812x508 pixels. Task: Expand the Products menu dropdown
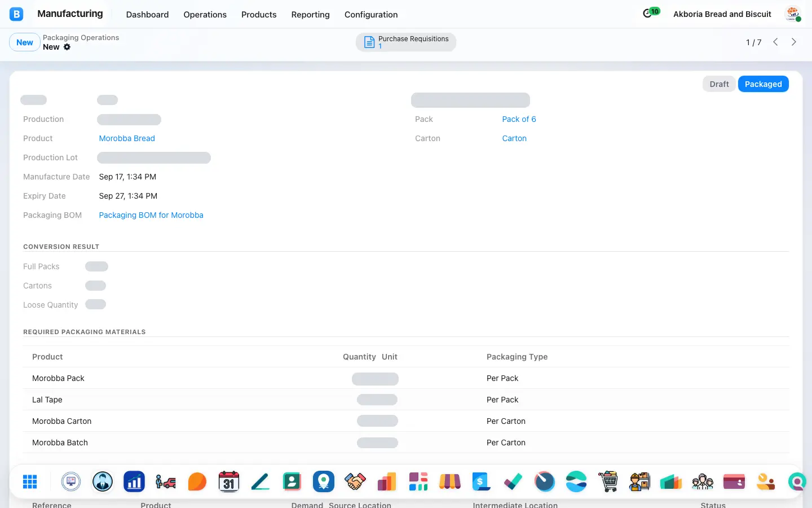coord(259,15)
